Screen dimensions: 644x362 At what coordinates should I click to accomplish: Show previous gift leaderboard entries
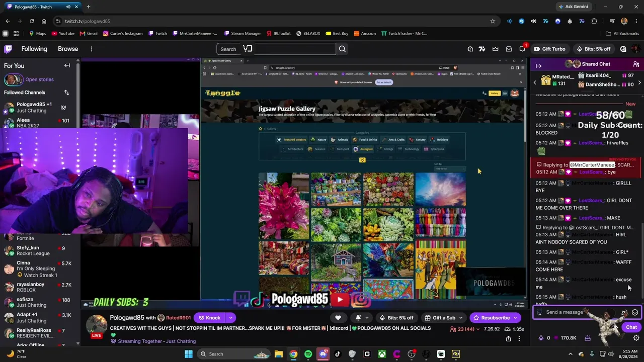535,82
